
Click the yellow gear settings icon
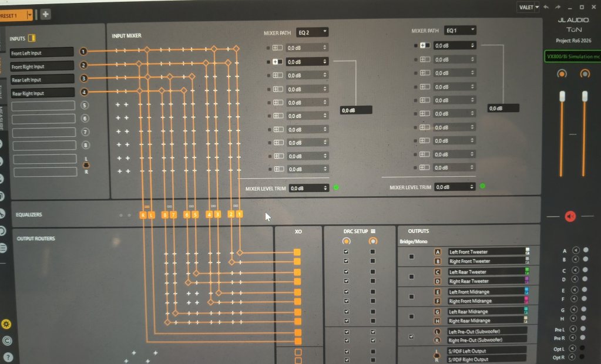coord(6,323)
